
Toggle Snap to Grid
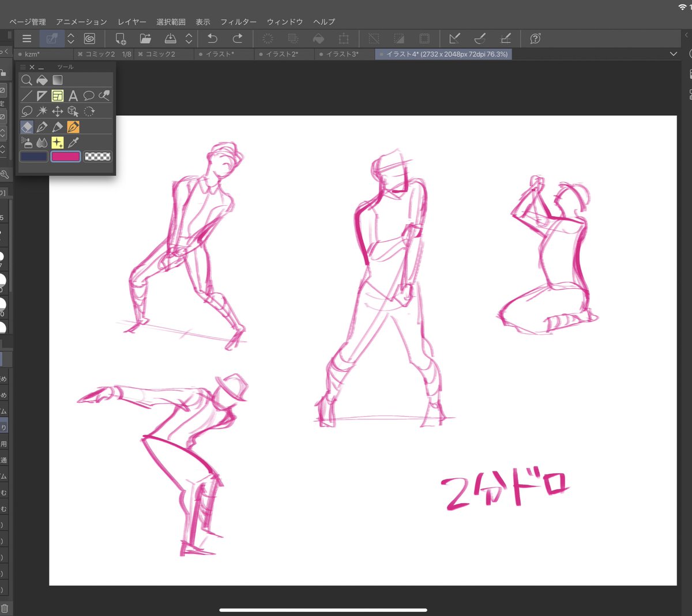click(x=505, y=39)
